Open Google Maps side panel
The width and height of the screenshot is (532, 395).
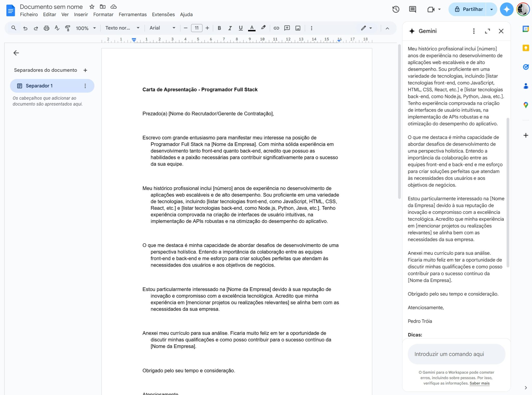(x=526, y=105)
